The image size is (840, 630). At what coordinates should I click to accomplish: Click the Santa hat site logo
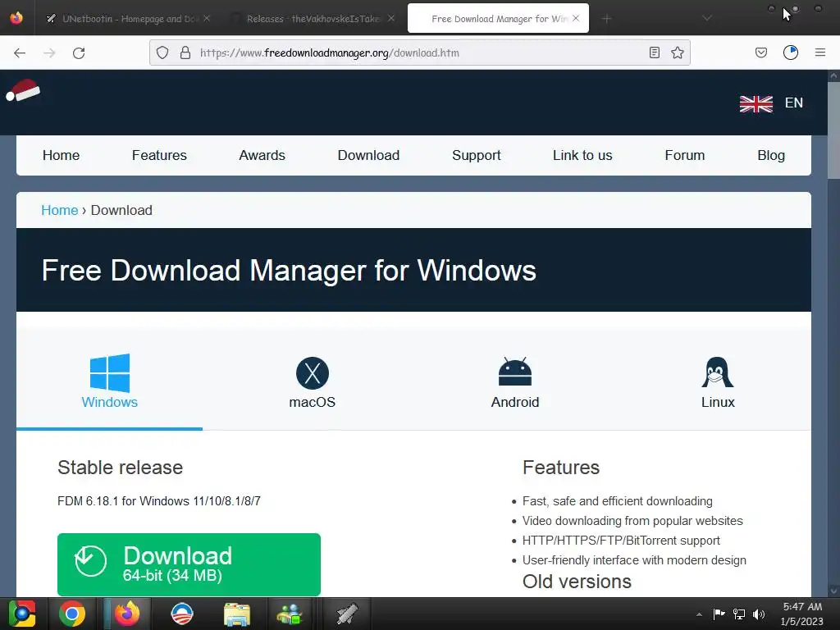(23, 90)
